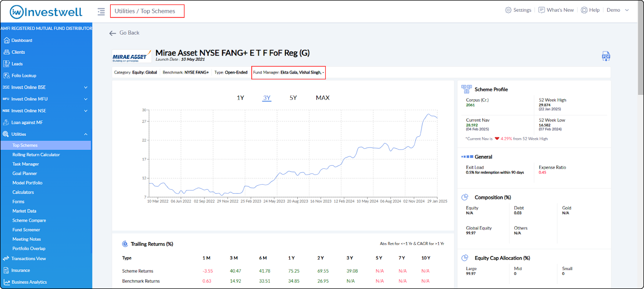Open the Transactions View icon
Viewport: 644px width, 289px height.
pos(6,258)
